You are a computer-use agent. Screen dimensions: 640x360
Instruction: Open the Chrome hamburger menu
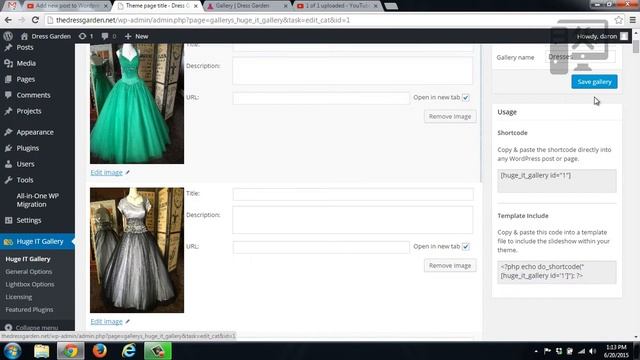(633, 20)
